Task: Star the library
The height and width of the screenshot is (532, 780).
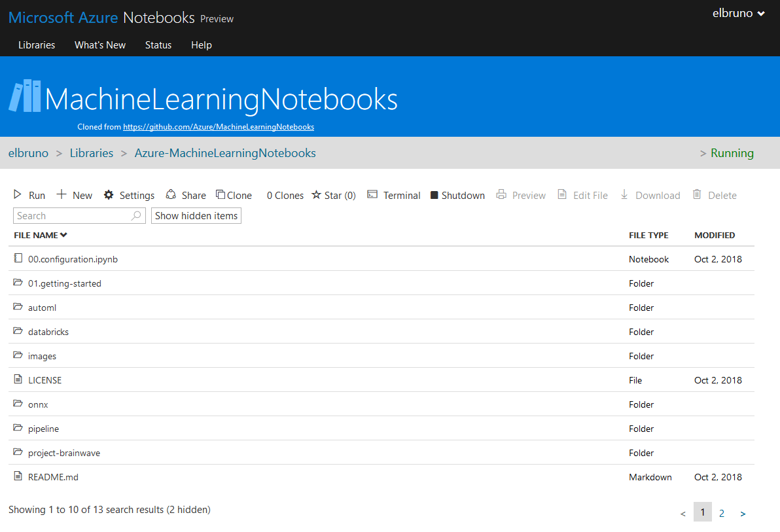Action: pos(333,194)
